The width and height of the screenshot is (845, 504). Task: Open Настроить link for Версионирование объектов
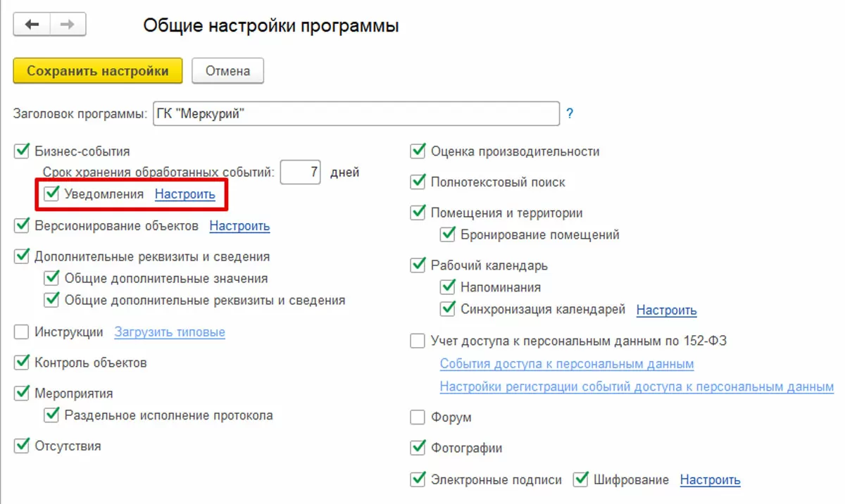[239, 226]
